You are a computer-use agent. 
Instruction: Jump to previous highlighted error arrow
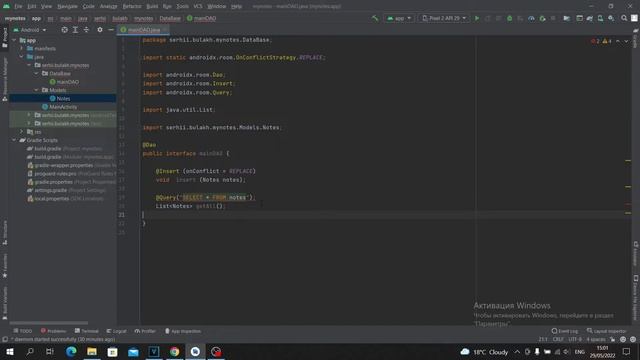click(618, 41)
